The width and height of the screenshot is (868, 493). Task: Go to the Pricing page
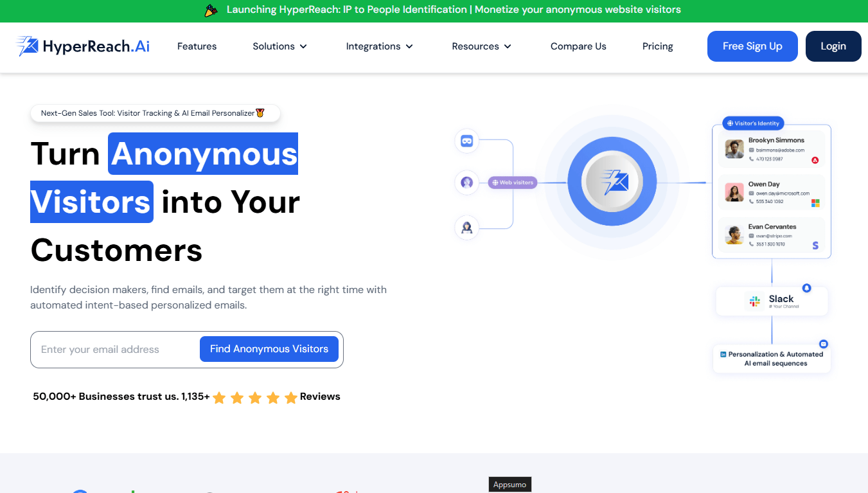(x=658, y=46)
